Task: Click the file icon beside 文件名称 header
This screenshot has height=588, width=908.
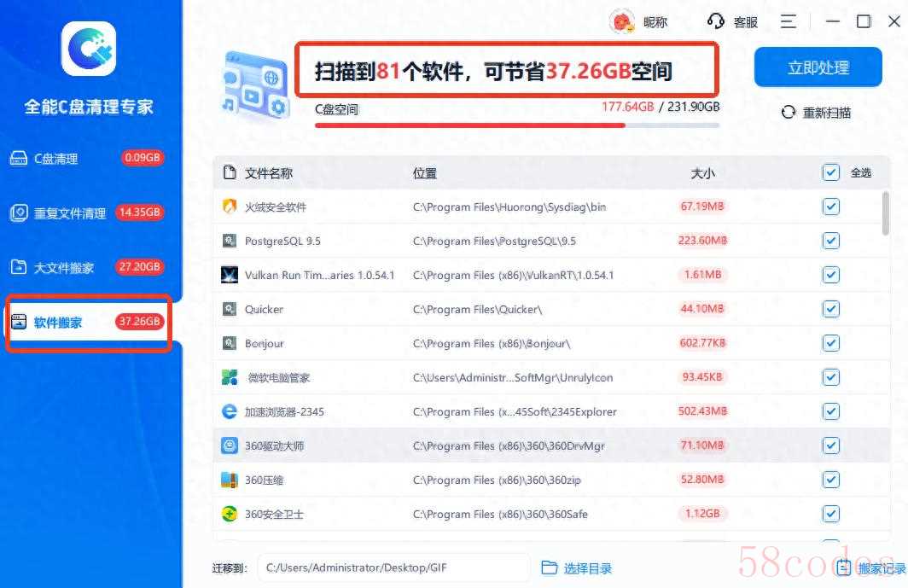Action: pos(230,172)
